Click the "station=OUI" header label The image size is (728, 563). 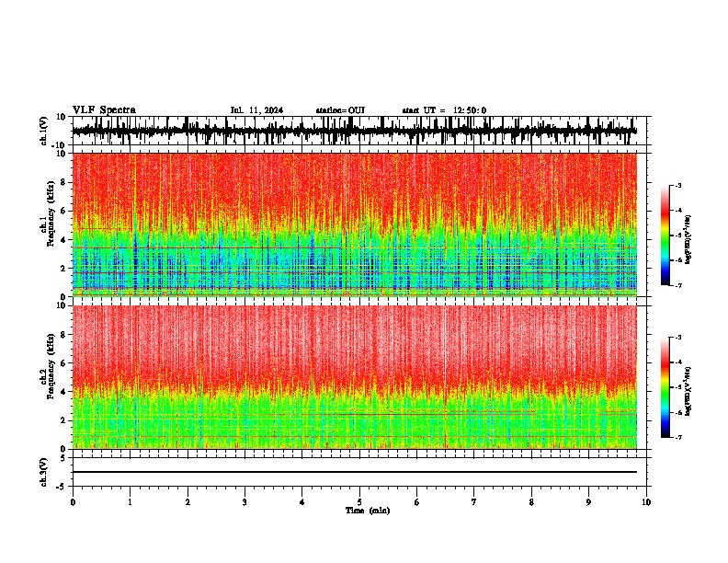click(x=340, y=110)
